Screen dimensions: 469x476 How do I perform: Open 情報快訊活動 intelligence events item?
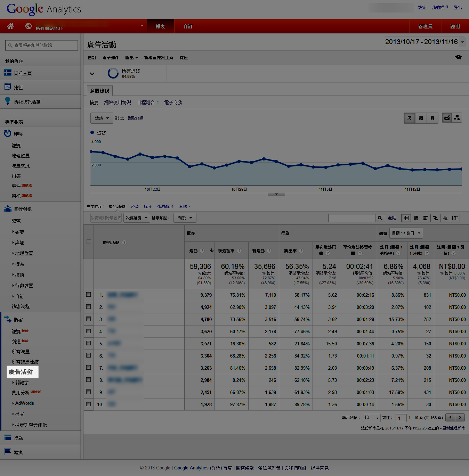pyautogui.click(x=40, y=101)
